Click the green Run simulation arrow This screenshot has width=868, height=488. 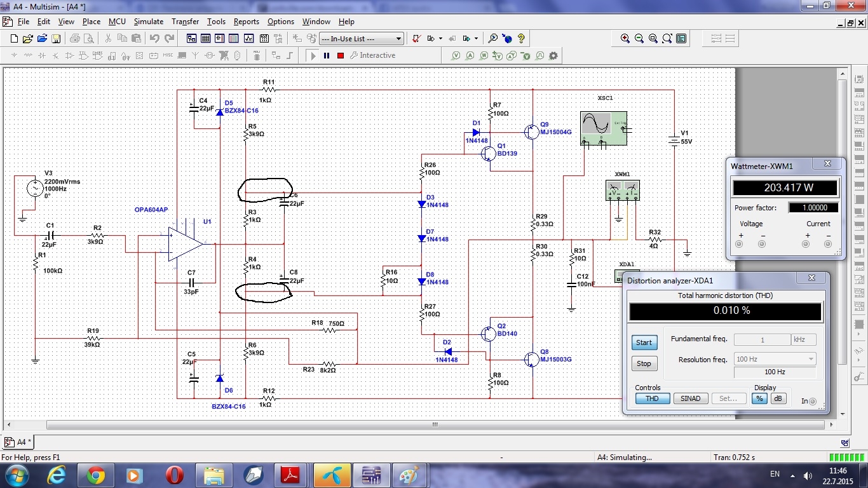tap(313, 56)
